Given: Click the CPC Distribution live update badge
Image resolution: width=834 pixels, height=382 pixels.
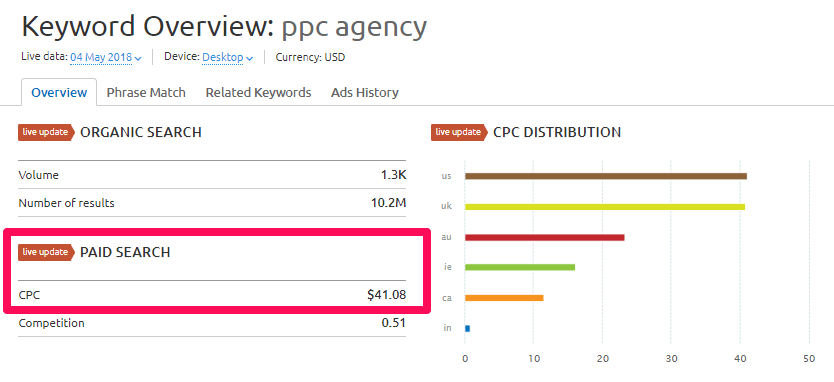Looking at the screenshot, I should point(459,132).
